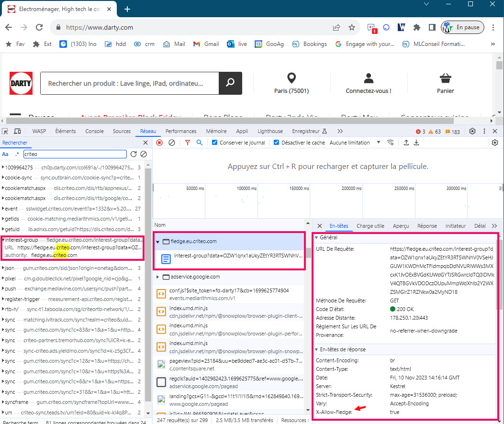Show more bookmarks chevron
Viewport: 504px width, 424px height.
[x=493, y=44]
